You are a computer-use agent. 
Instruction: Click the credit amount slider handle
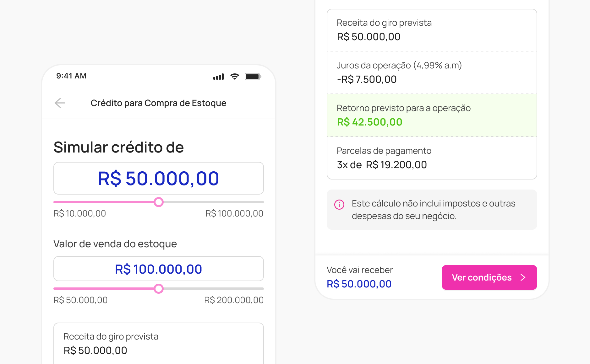159,202
